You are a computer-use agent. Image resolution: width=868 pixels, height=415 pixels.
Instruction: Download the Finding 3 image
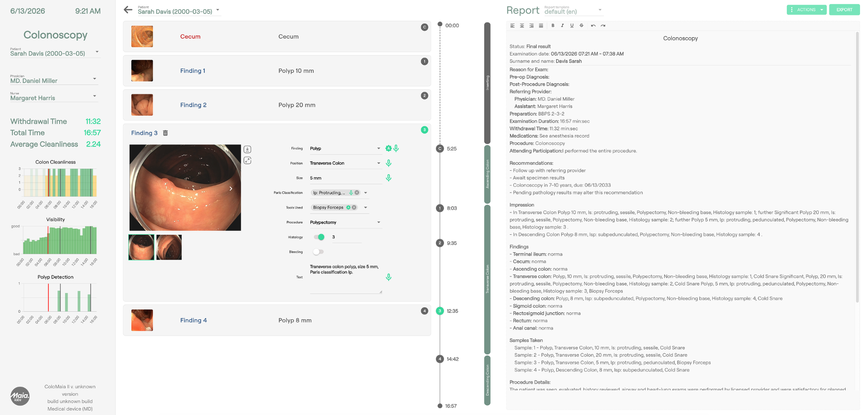[247, 149]
